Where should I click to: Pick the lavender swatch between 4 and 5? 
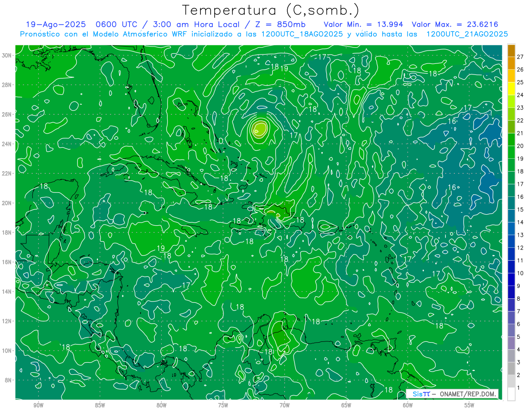pyautogui.click(x=511, y=343)
